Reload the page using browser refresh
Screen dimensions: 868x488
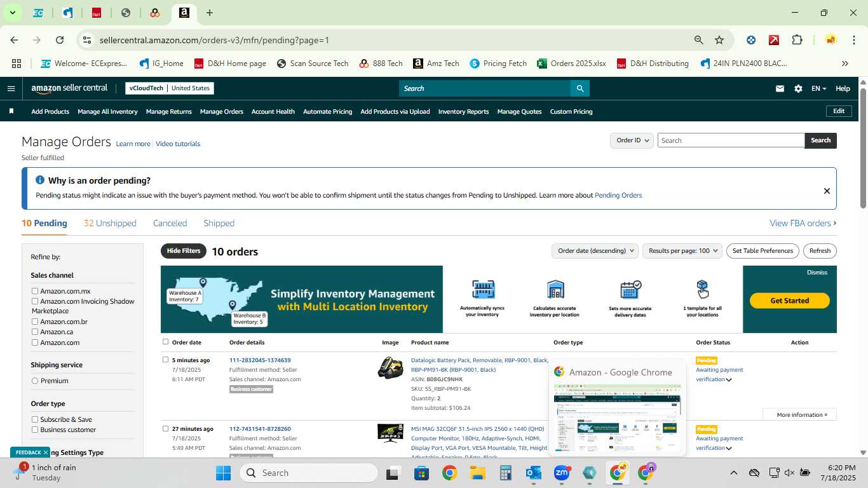click(x=60, y=40)
